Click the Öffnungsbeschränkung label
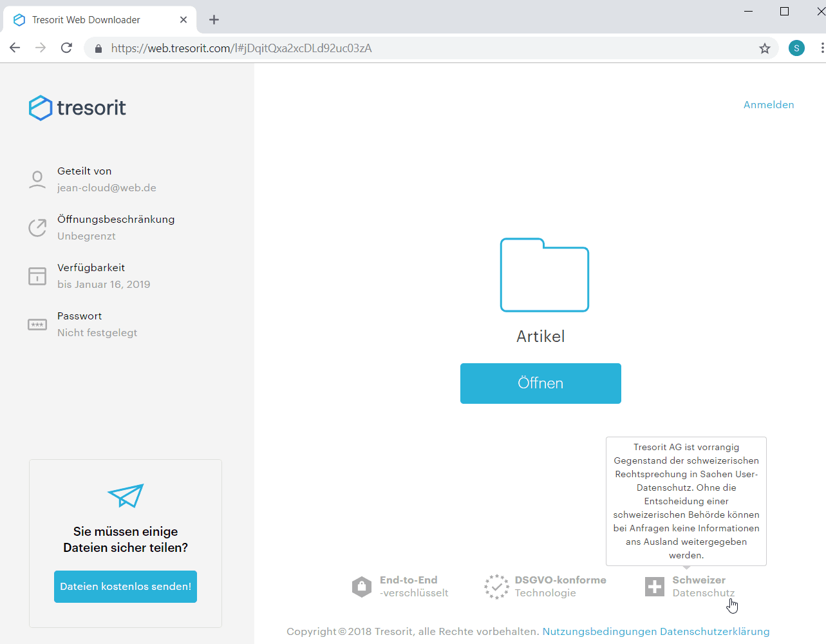Image resolution: width=826 pixels, height=644 pixels. coord(116,220)
